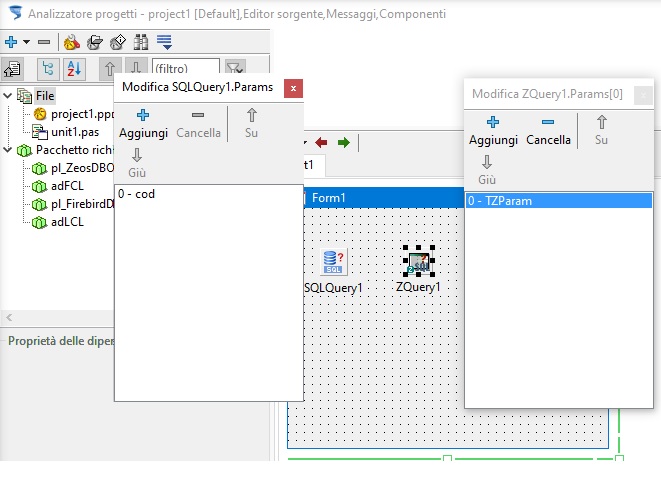Image resolution: width=661 pixels, height=479 pixels.
Task: Click Su up arrow in ZQuery1.Params editor
Action: (x=602, y=131)
